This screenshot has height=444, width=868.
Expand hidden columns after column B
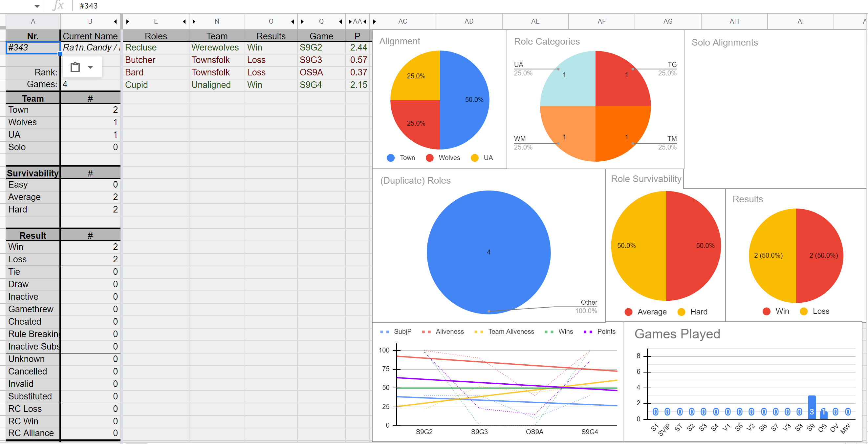click(x=116, y=22)
